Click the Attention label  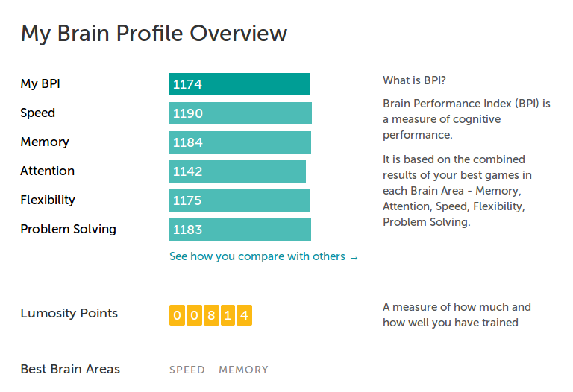click(x=48, y=171)
